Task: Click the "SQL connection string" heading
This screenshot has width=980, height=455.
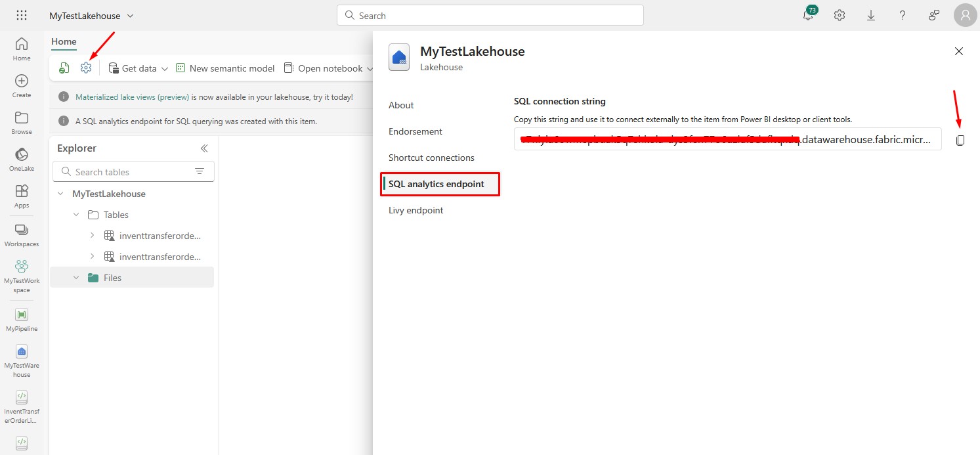Action: pyautogui.click(x=559, y=101)
